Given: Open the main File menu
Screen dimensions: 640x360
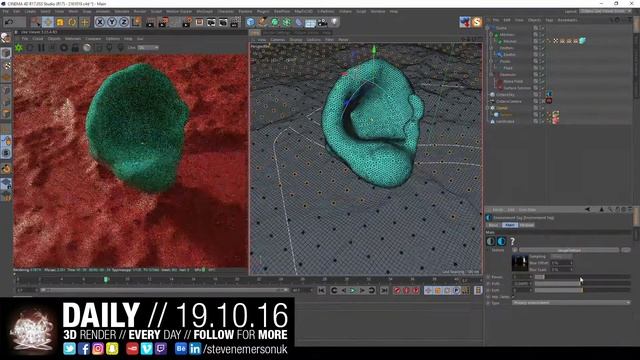Looking at the screenshot, I should [6, 11].
